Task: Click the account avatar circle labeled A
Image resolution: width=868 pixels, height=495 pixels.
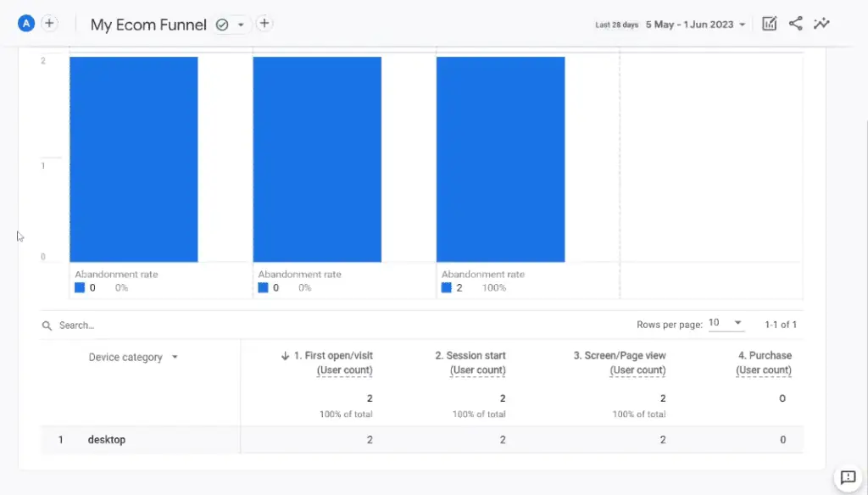Action: tap(25, 23)
